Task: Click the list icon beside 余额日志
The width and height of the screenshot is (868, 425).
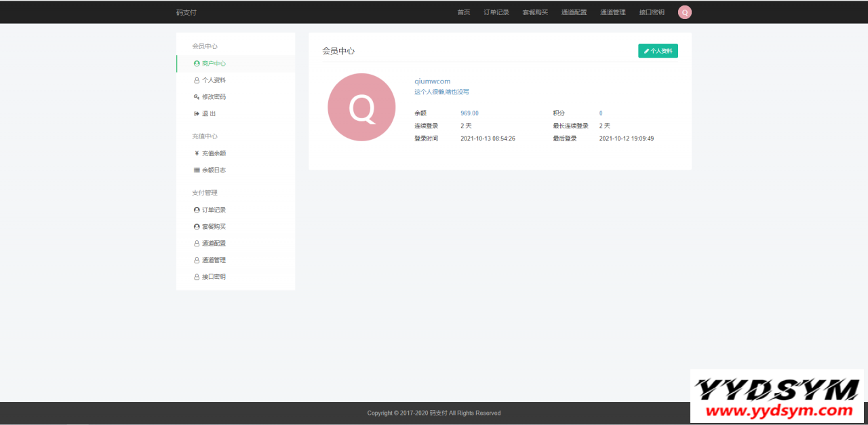Action: [x=197, y=170]
